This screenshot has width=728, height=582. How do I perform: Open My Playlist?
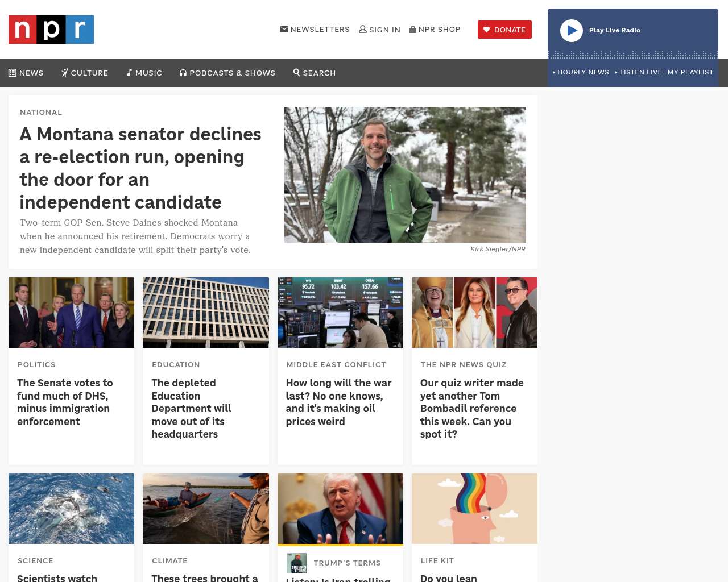690,72
